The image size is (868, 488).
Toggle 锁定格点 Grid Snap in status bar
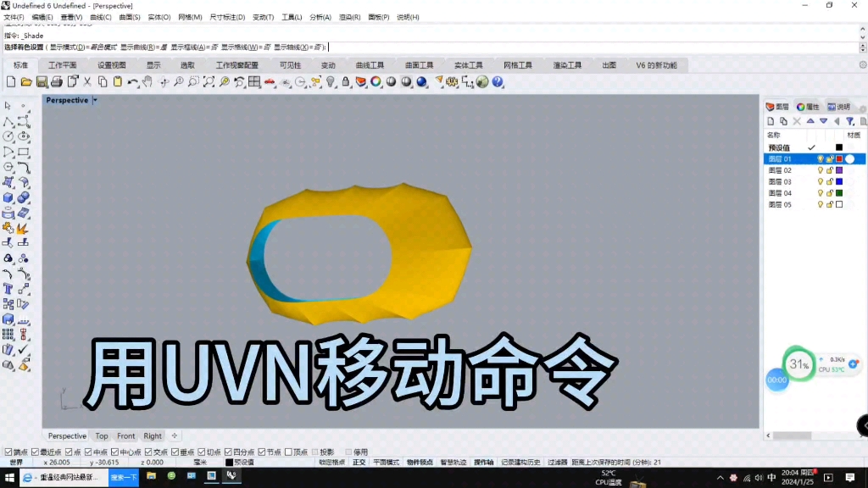tap(332, 462)
